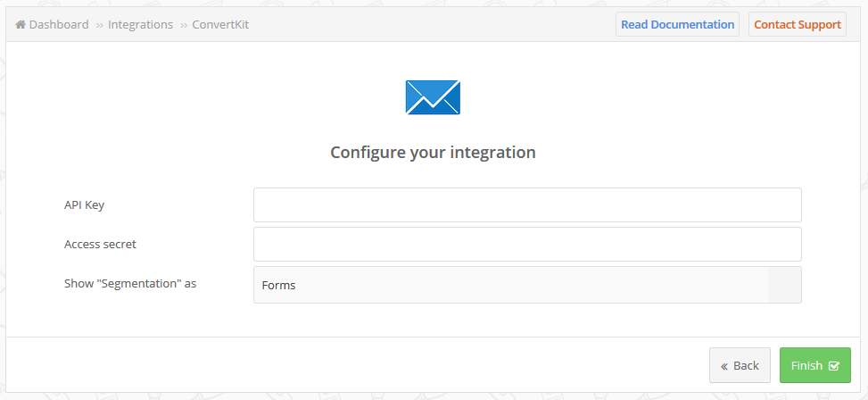Click the "API Key" label
This screenshot has height=400, width=868.
coord(84,205)
